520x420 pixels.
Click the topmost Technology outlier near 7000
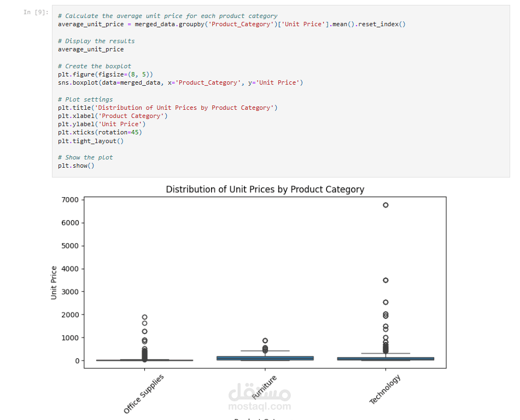click(x=385, y=205)
